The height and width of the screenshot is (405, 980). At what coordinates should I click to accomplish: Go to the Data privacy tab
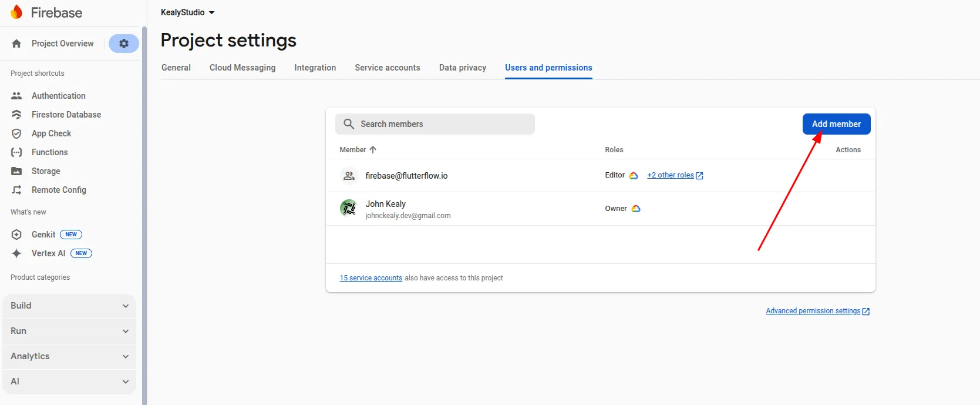pyautogui.click(x=463, y=68)
